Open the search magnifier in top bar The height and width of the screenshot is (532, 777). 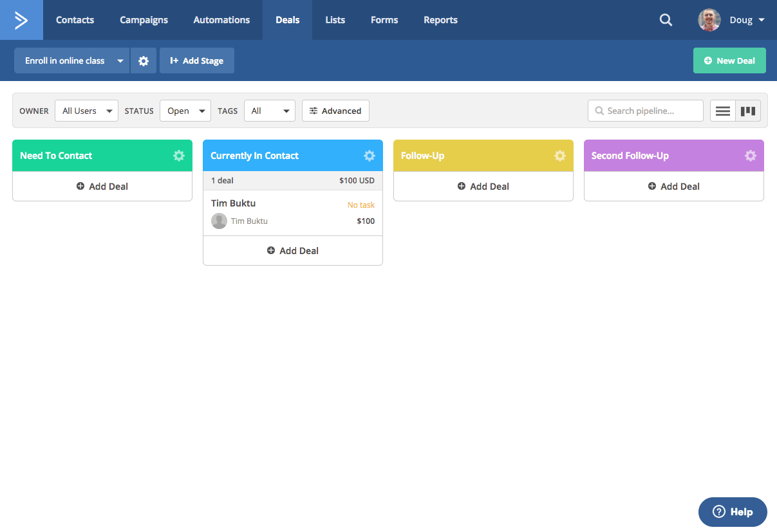[666, 20]
